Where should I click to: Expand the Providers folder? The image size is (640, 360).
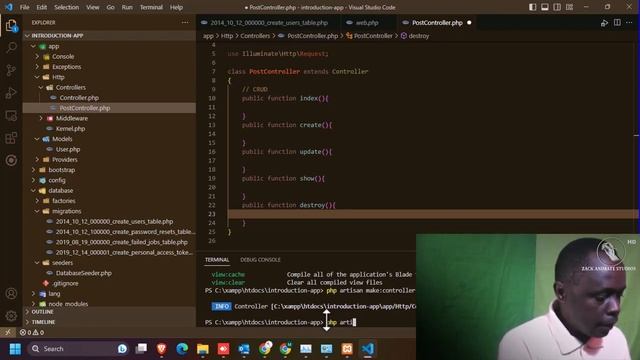point(64,160)
